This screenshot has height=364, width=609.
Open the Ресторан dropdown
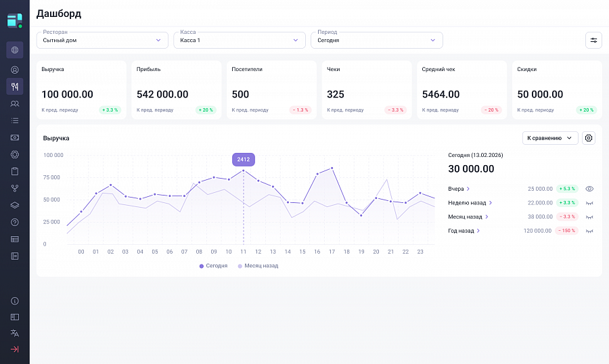[x=102, y=41]
